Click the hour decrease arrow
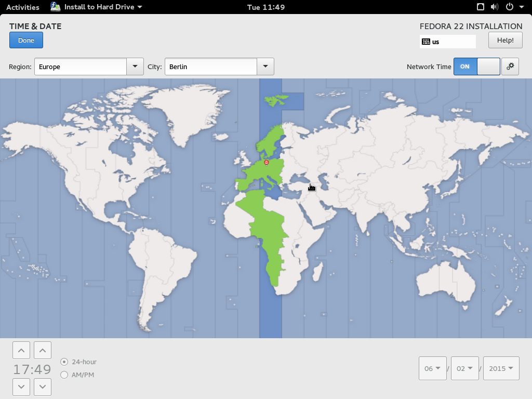Viewport: 532px width, 399px height. pyautogui.click(x=21, y=387)
